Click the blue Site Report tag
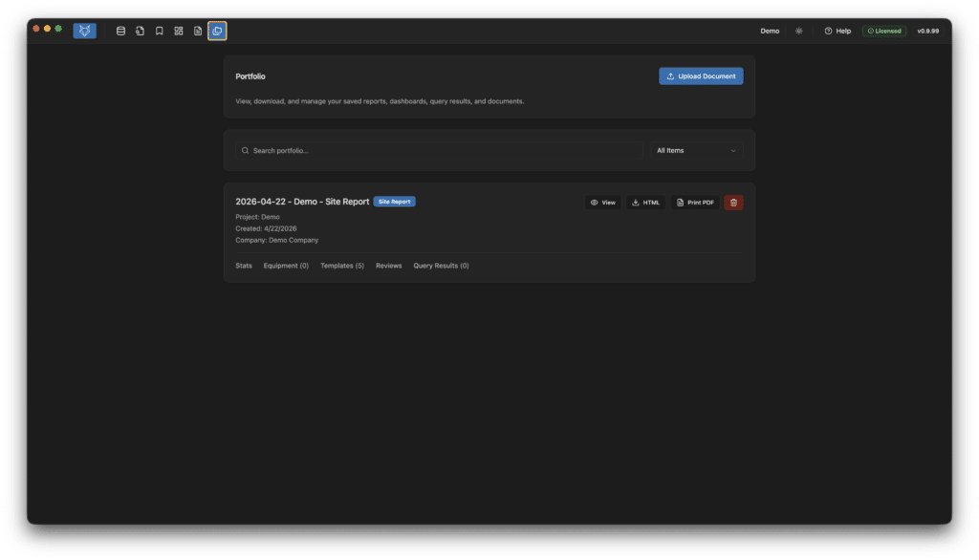 pyautogui.click(x=394, y=202)
